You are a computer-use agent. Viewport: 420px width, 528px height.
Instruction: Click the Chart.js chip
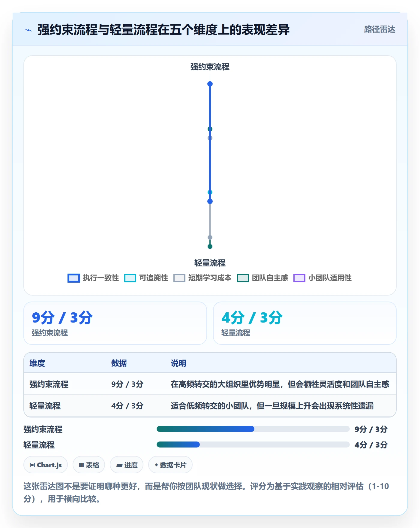(x=46, y=465)
